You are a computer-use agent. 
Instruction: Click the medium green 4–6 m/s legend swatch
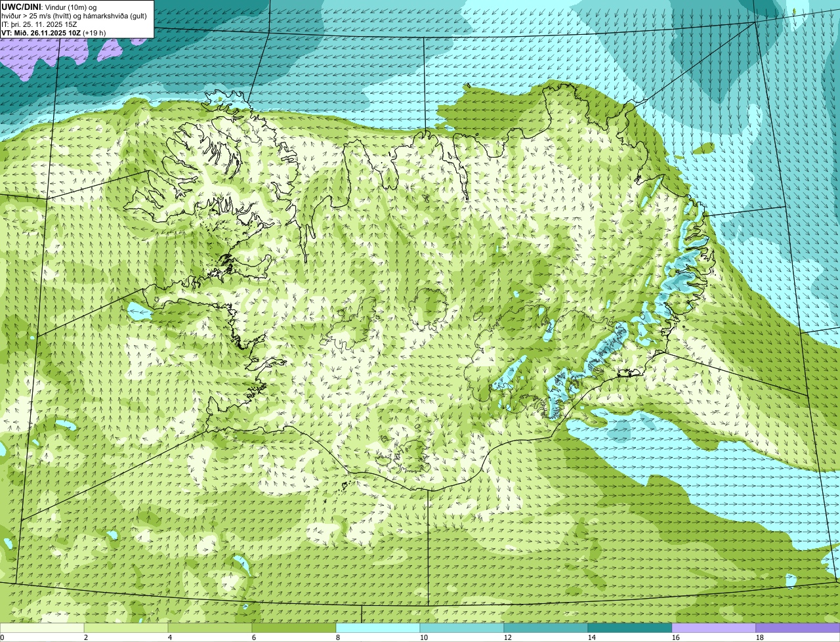(210, 628)
